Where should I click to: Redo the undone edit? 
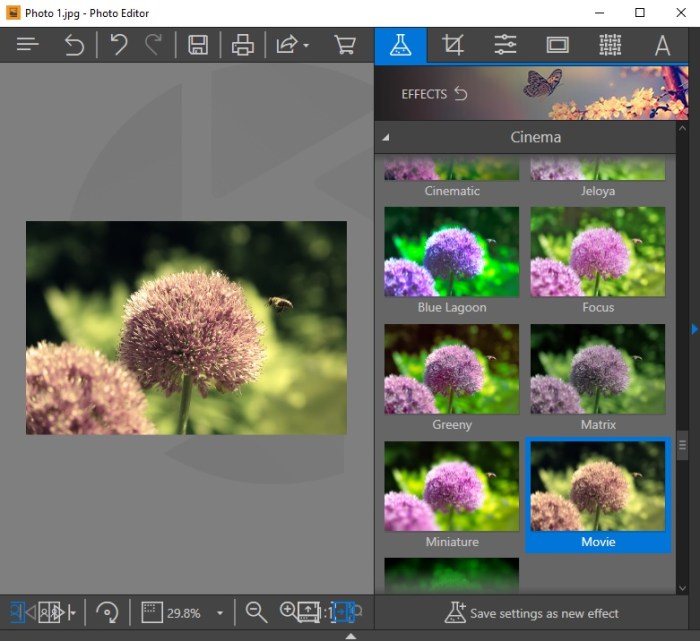pos(154,45)
